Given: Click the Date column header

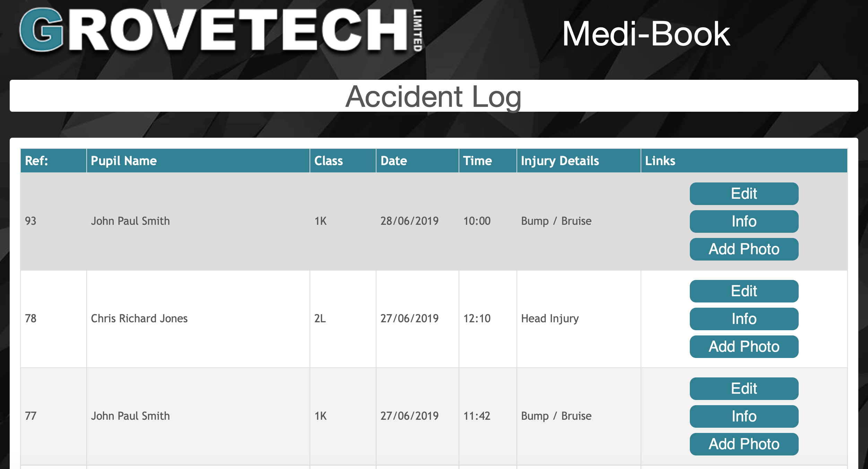Looking at the screenshot, I should tap(417, 161).
